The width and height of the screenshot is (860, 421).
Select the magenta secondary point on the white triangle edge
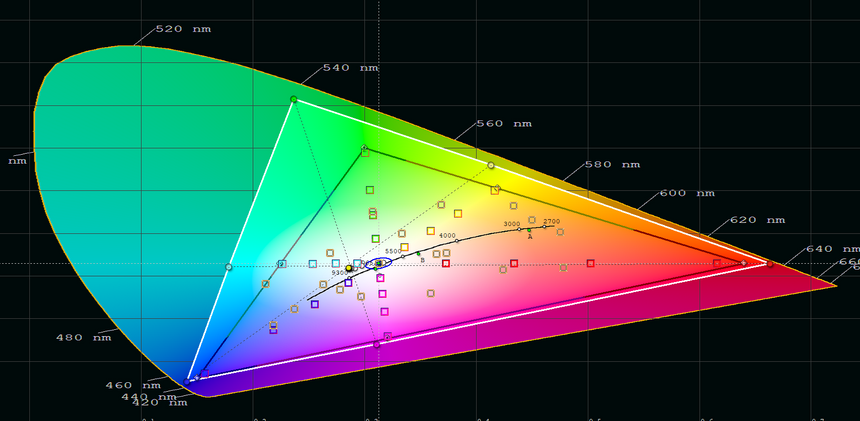click(376, 345)
